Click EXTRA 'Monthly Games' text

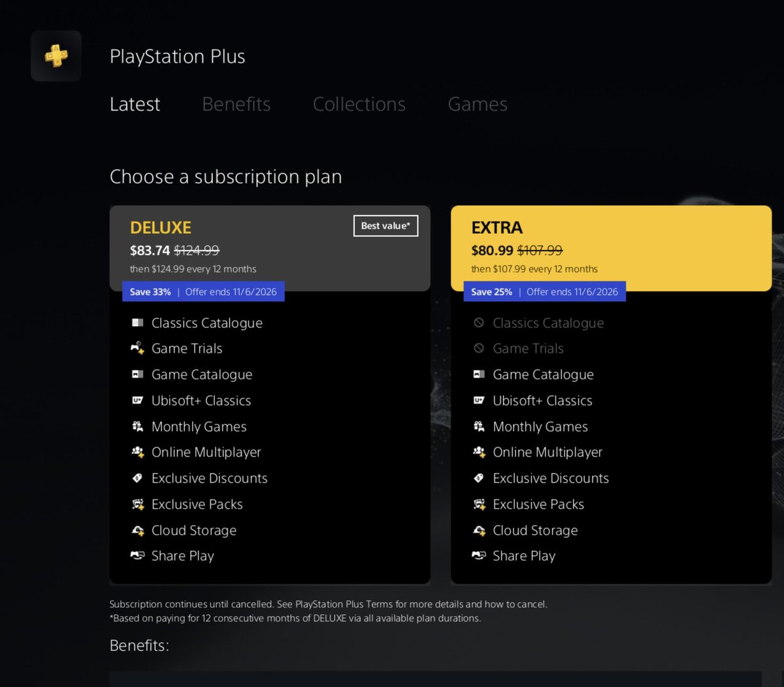point(540,426)
